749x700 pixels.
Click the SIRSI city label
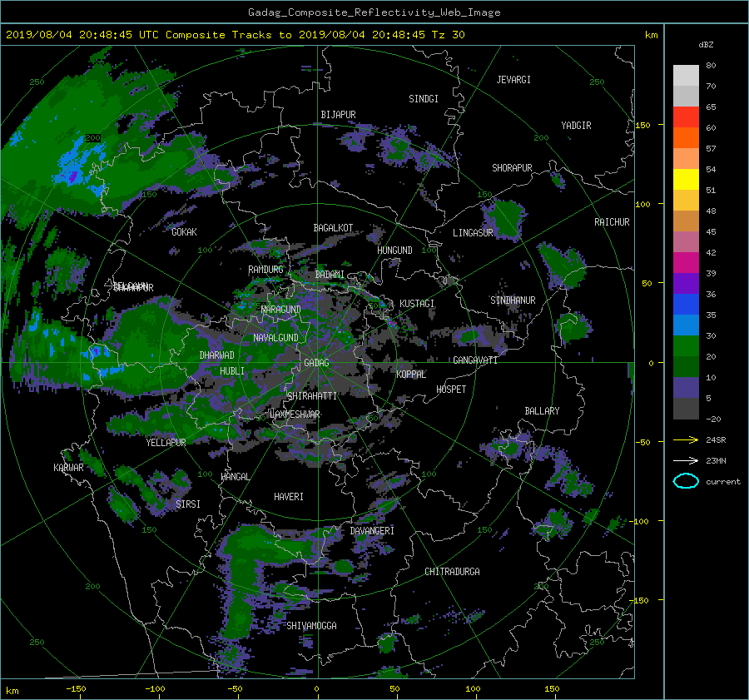pyautogui.click(x=188, y=504)
